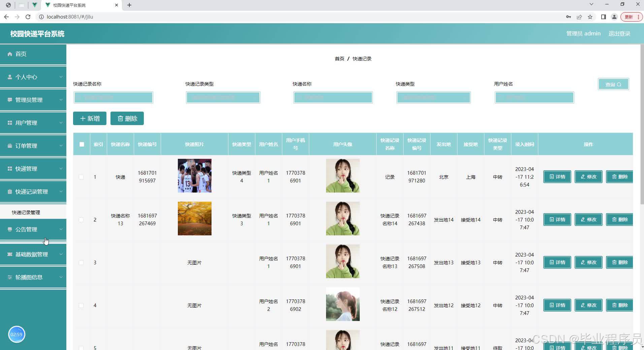Focus the 用户姓名 search field
The height and width of the screenshot is (350, 644).
point(534,97)
